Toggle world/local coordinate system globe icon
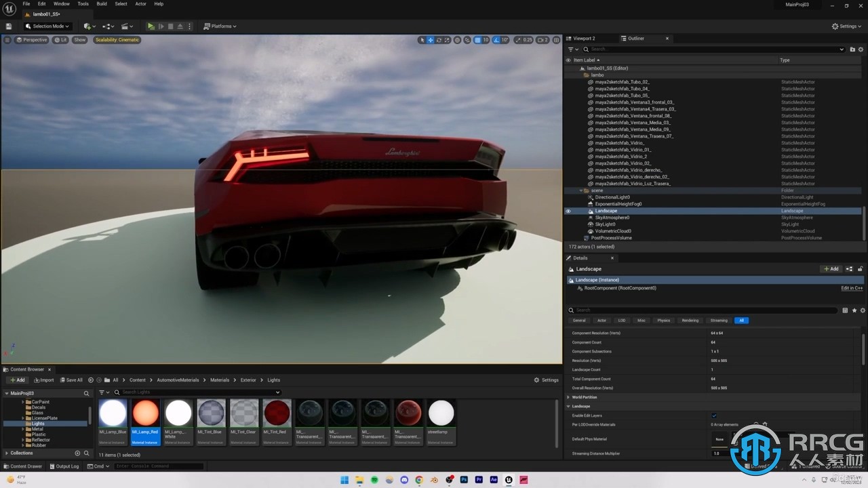The height and width of the screenshot is (488, 868). click(x=458, y=40)
